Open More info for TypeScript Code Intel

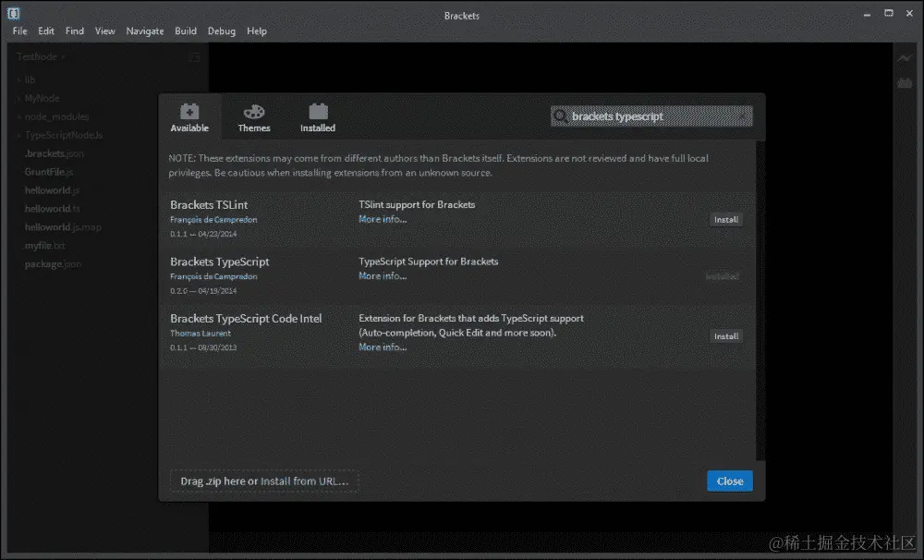pyautogui.click(x=383, y=347)
